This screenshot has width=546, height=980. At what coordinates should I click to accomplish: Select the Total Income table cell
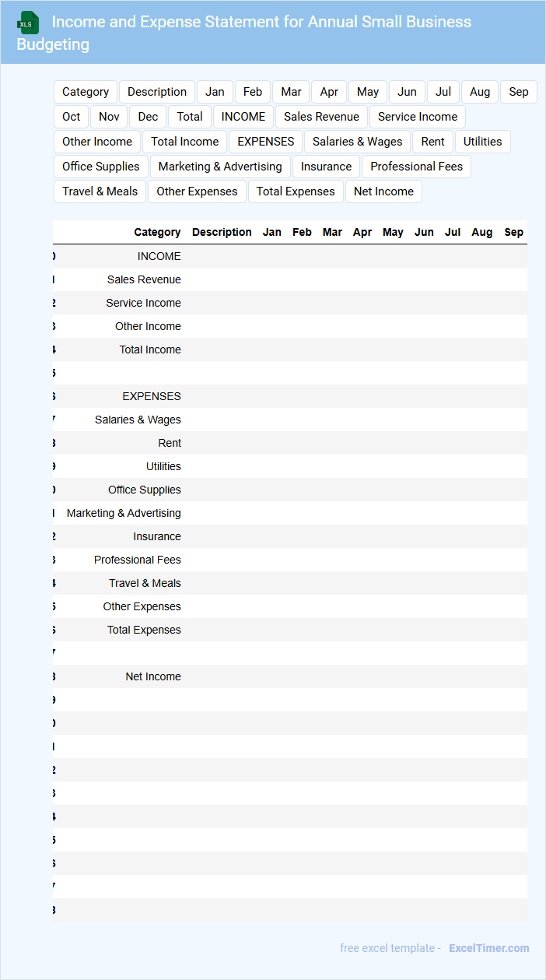[x=150, y=349]
